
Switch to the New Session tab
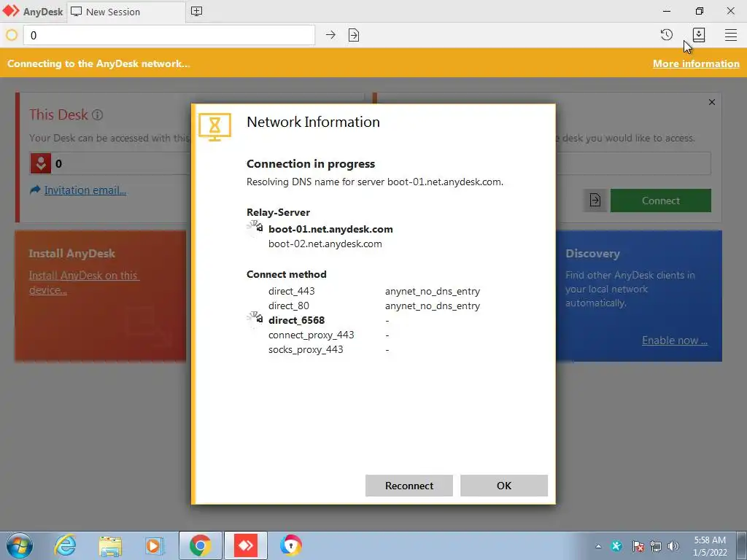(x=126, y=12)
